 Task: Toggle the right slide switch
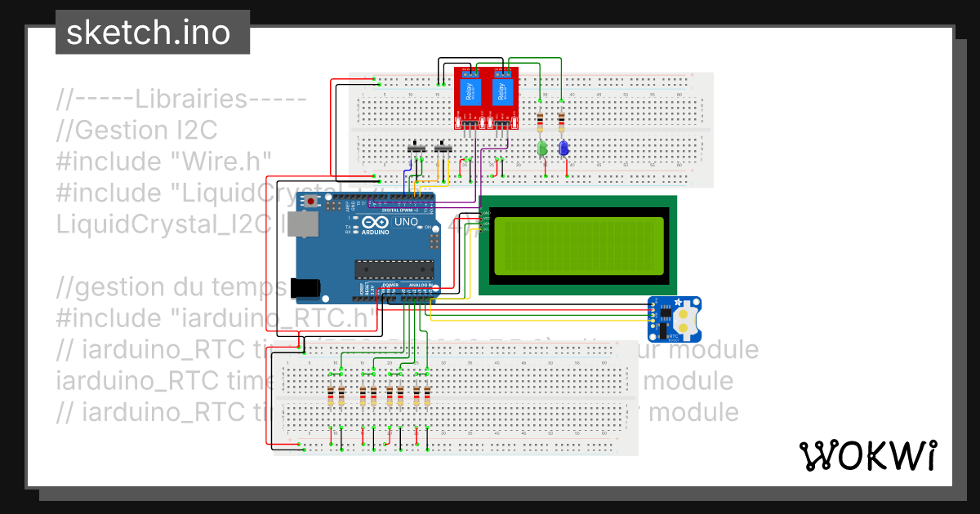pyautogui.click(x=443, y=148)
